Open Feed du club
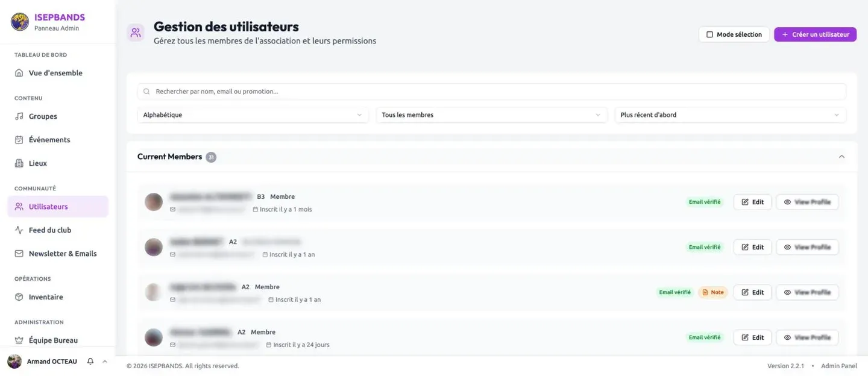The height and width of the screenshot is (376, 868). coord(58,230)
